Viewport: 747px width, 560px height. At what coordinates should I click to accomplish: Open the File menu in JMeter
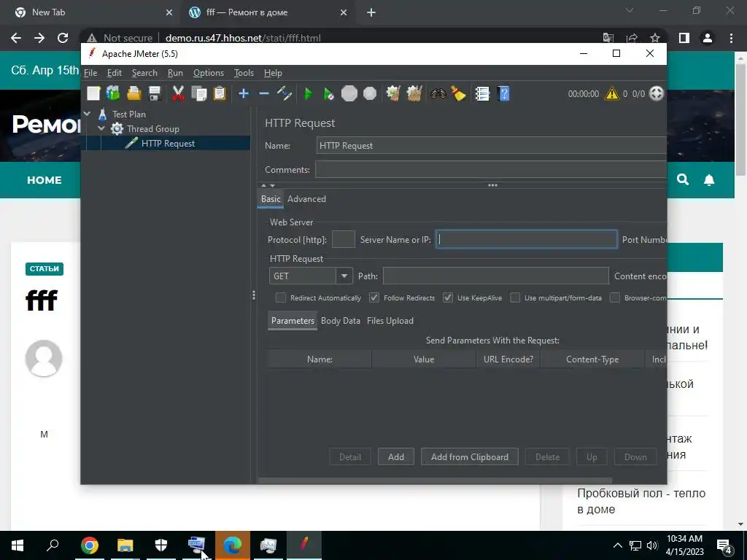coord(90,73)
